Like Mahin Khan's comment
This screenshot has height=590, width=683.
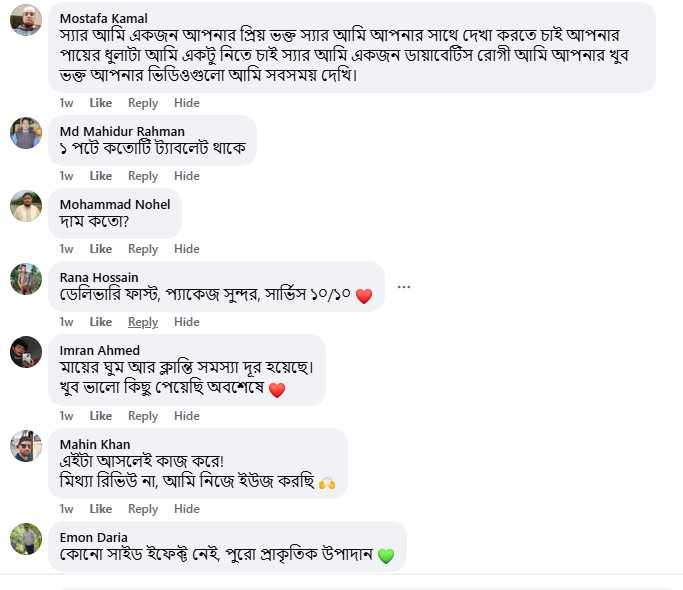pyautogui.click(x=101, y=509)
